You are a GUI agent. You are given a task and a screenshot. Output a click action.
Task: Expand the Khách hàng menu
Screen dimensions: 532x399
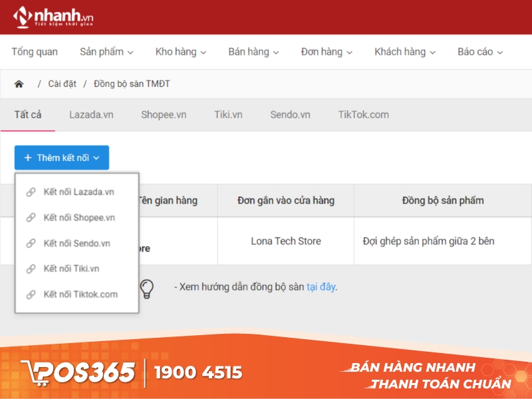(x=405, y=52)
